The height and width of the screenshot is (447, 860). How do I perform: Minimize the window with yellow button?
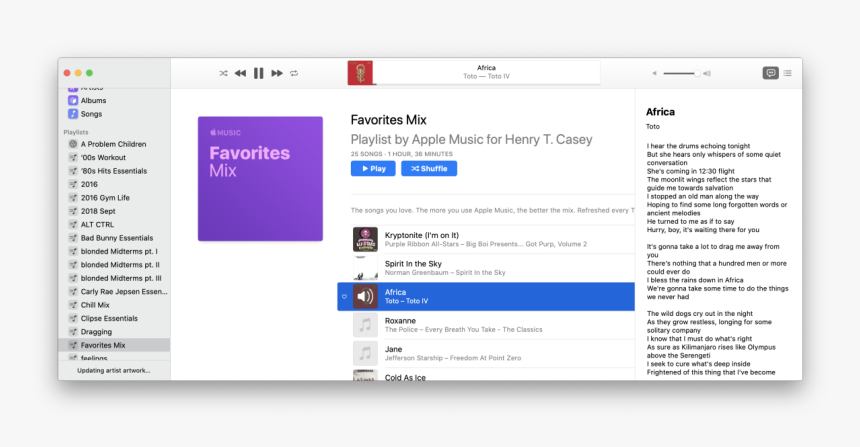[x=78, y=73]
